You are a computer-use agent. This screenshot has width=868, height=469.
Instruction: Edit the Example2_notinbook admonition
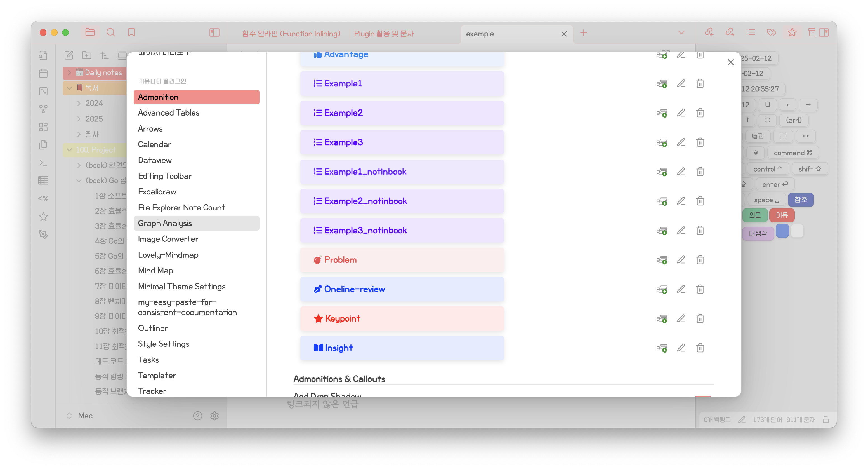[681, 201]
